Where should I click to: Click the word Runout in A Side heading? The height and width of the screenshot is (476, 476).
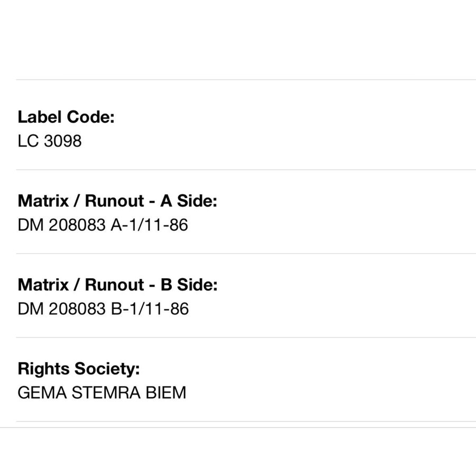click(x=114, y=201)
